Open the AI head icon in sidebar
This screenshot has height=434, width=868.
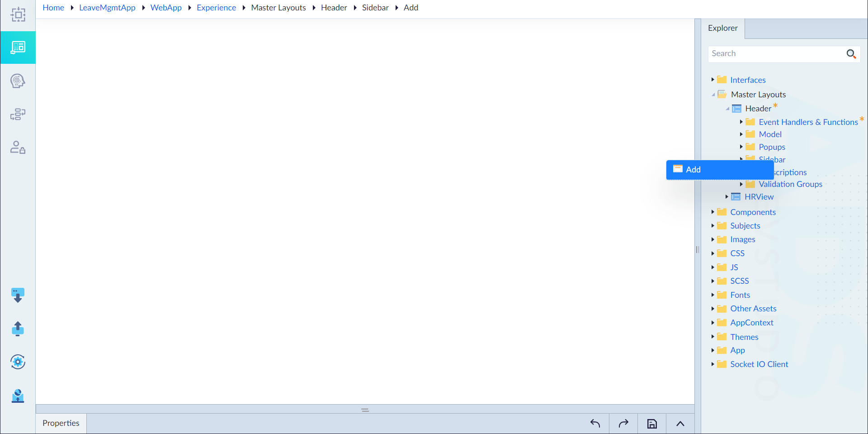pyautogui.click(x=18, y=81)
